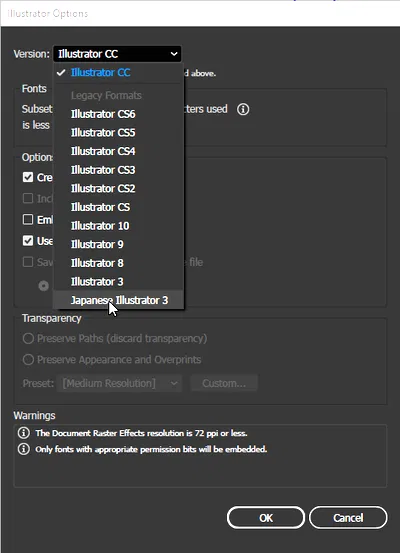Viewport: 400px width, 553px height.
Task: Toggle the disabled 'Inc...' options checkbox
Action: (x=28, y=198)
